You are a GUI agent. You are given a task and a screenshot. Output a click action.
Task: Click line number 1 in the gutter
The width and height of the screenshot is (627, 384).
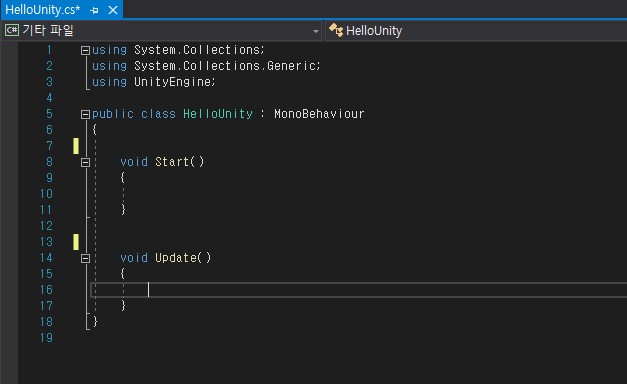pyautogui.click(x=49, y=50)
